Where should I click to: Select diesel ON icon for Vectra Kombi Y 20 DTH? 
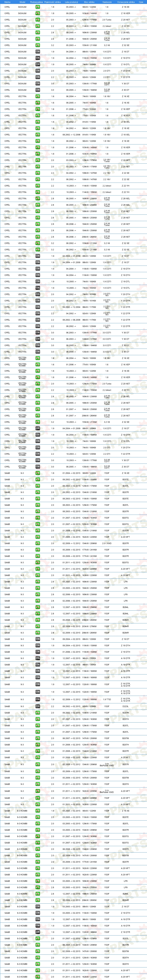pos(38,447)
